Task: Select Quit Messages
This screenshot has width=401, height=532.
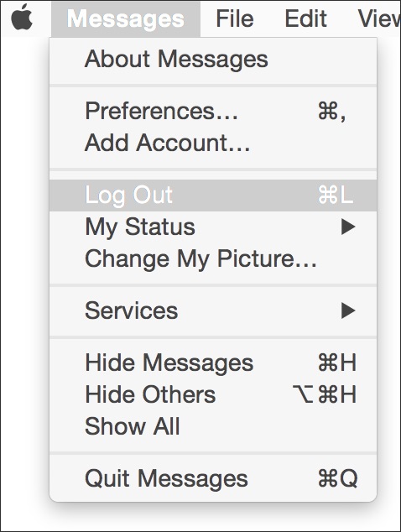Action: pos(213,478)
